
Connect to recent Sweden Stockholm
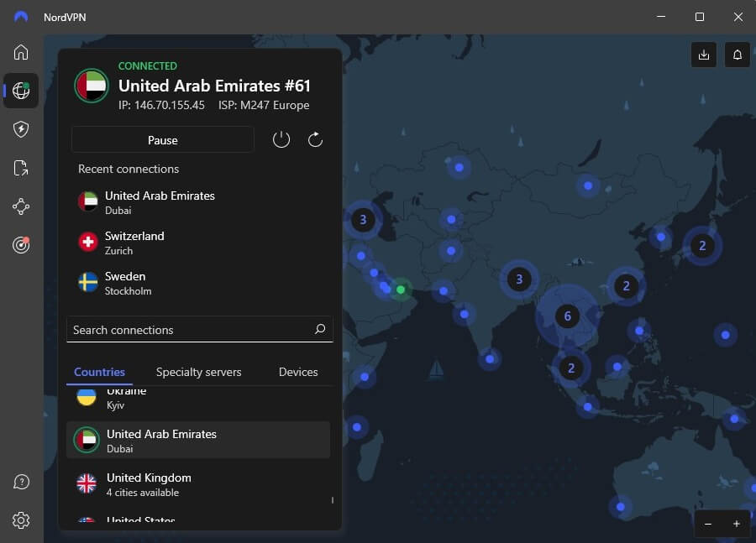click(x=200, y=283)
